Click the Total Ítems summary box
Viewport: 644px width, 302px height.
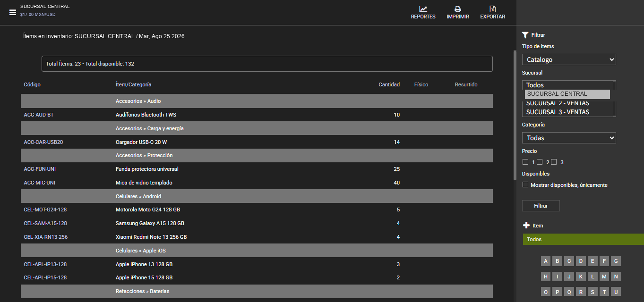click(267, 64)
